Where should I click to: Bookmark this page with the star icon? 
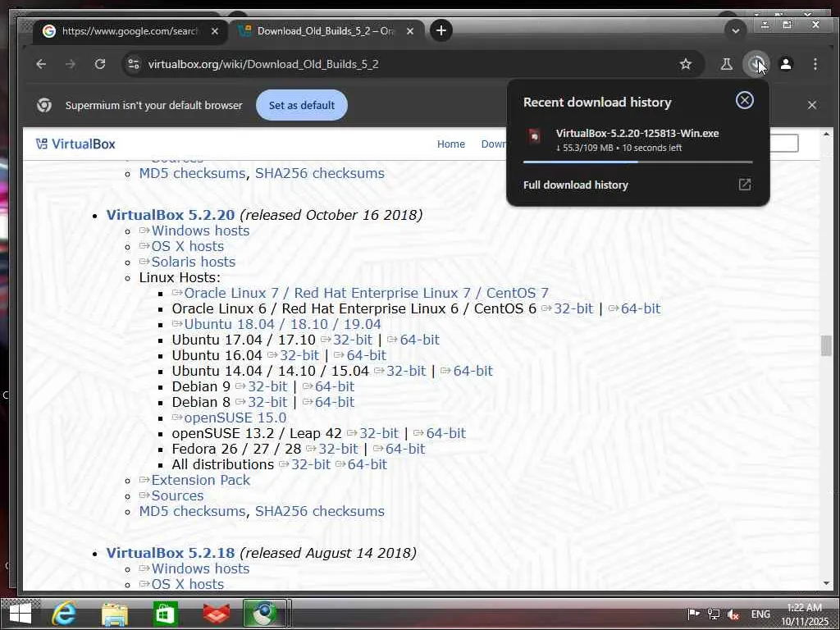[x=685, y=64]
